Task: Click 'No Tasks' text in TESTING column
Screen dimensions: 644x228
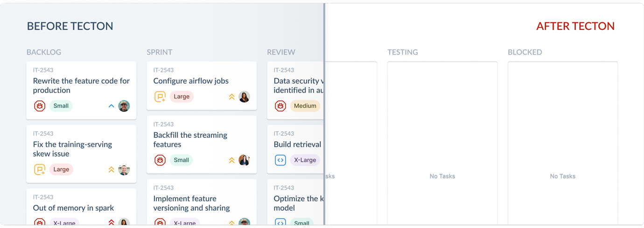Action: (442, 176)
